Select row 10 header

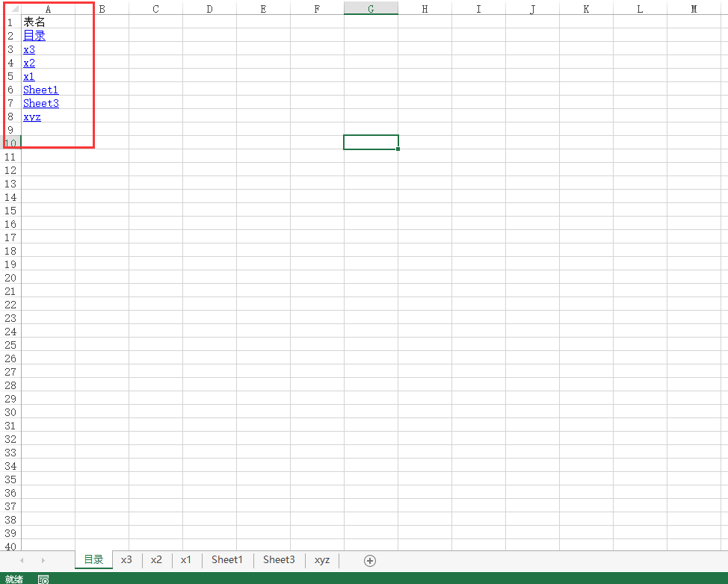(x=10, y=143)
